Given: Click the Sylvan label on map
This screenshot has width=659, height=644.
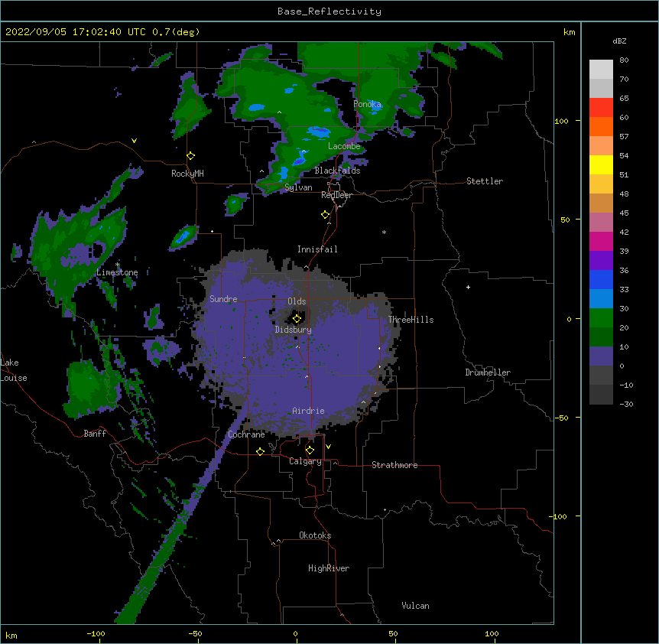Looking at the screenshot, I should click(x=298, y=187).
